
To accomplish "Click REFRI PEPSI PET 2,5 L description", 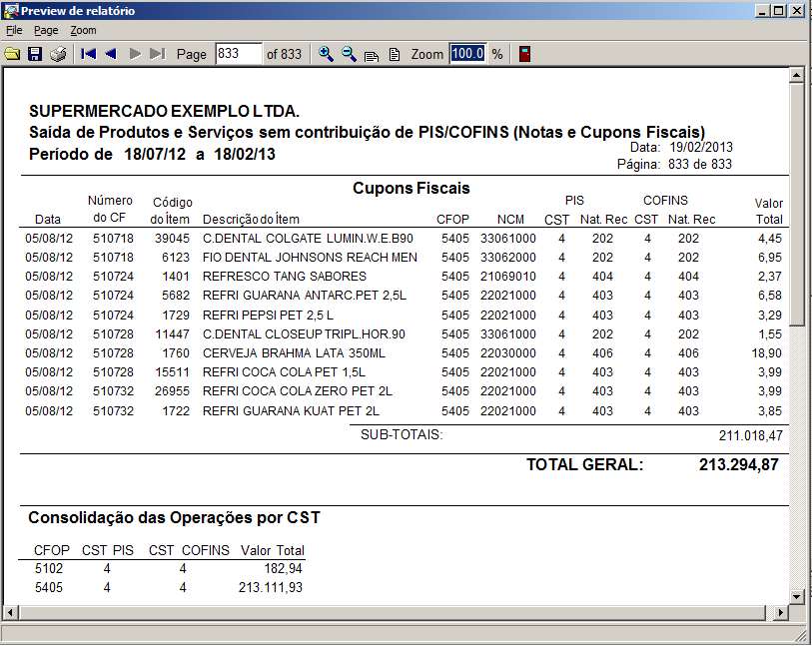I will (268, 316).
